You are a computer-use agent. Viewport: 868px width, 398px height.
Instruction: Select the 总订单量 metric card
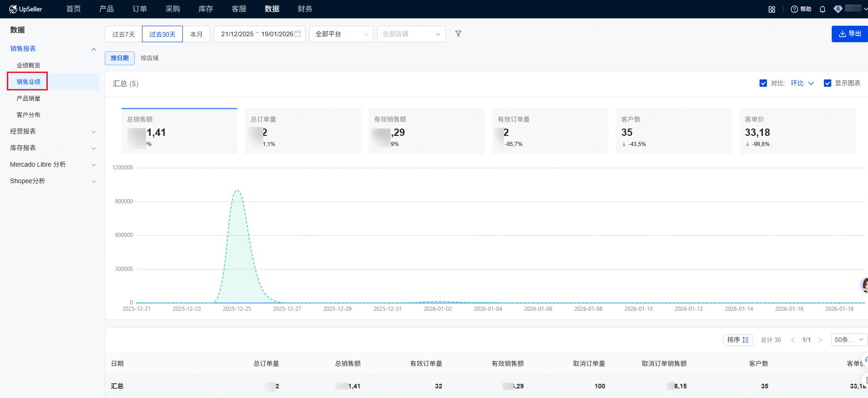pos(303,131)
